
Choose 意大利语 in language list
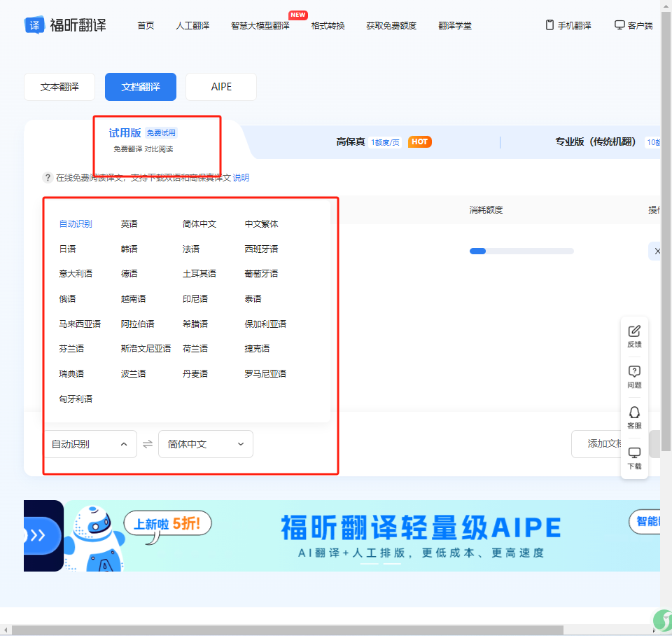[x=76, y=274]
